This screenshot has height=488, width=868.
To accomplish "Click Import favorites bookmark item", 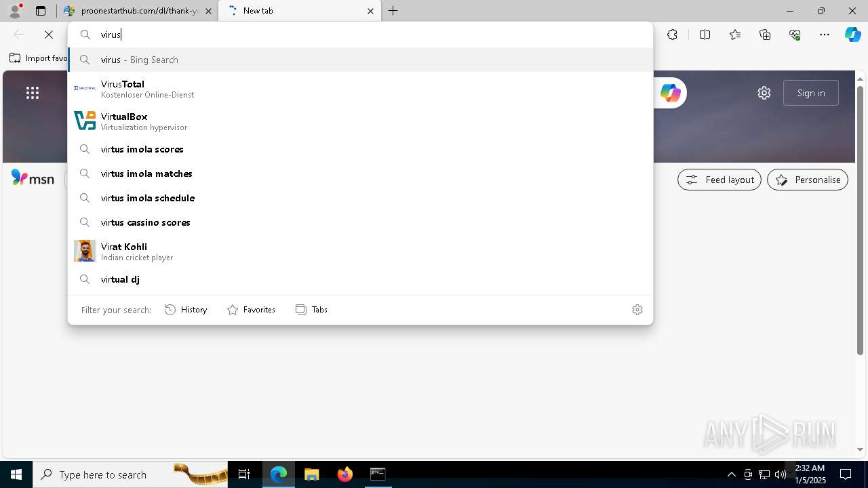I will pos(39,58).
